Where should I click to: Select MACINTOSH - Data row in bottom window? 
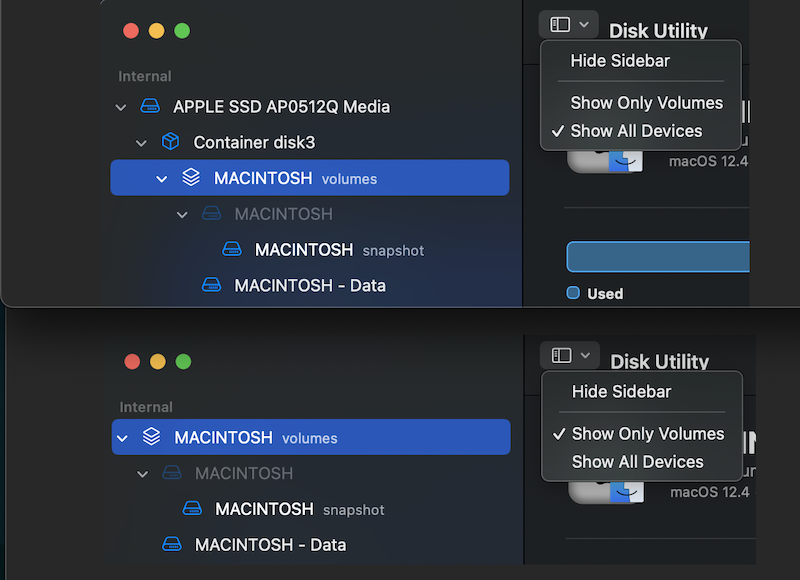point(311,544)
